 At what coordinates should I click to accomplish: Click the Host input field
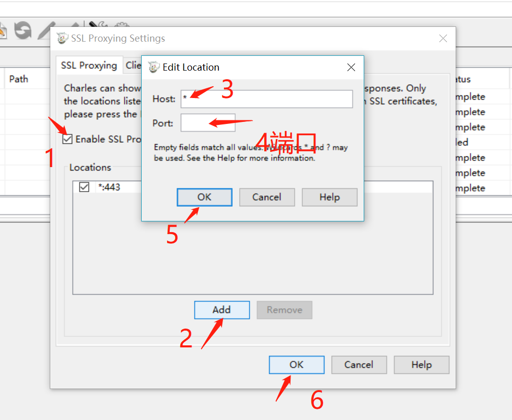tap(267, 99)
